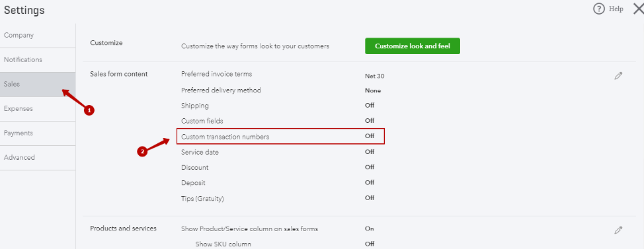
Task: Click the Off value beside Custom fields
Action: (x=370, y=121)
